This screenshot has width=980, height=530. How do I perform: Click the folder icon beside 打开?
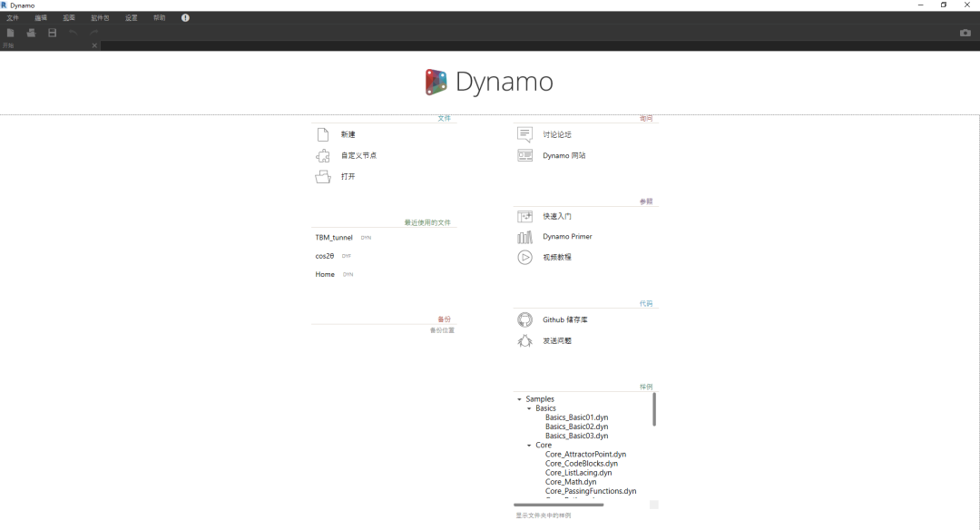coord(323,177)
